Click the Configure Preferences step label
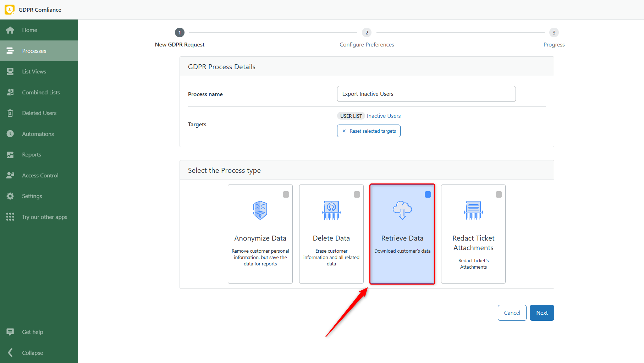The image size is (644, 363). click(x=367, y=45)
